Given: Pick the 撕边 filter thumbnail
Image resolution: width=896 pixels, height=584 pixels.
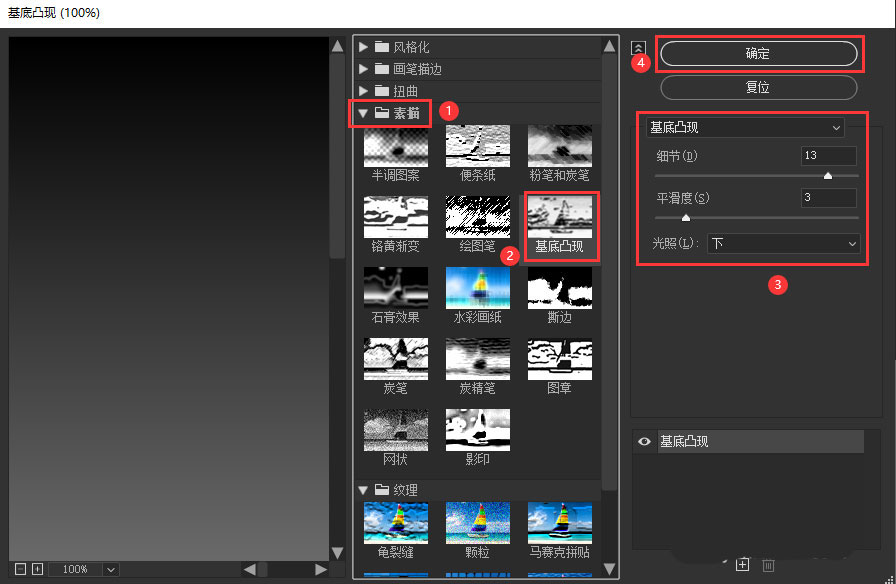Looking at the screenshot, I should pyautogui.click(x=559, y=288).
